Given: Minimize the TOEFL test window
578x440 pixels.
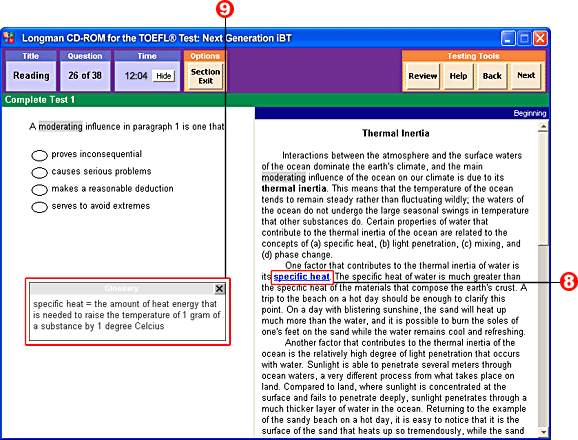Looking at the screenshot, I should click(508, 38).
